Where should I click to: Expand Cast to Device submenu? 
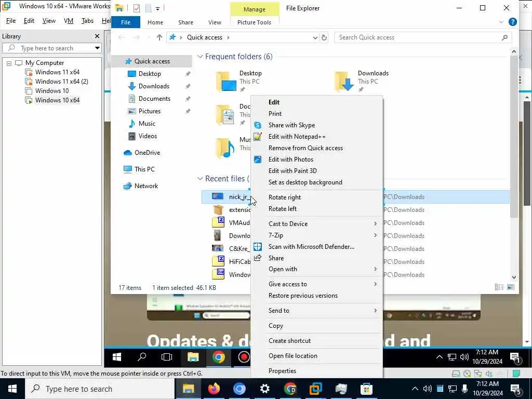click(x=375, y=224)
